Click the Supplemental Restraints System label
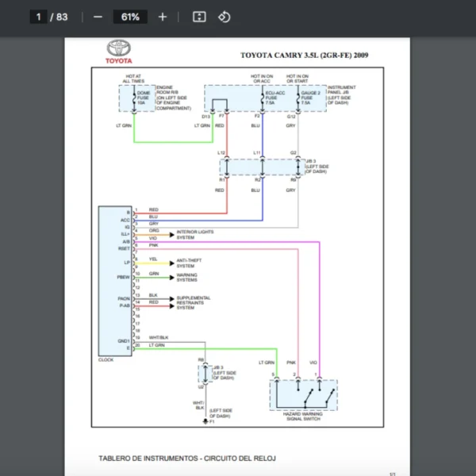The image size is (476, 476). 194,302
